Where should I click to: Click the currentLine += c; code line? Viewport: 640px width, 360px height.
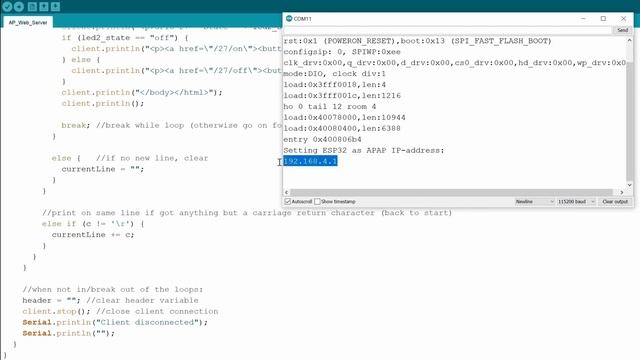(93, 235)
